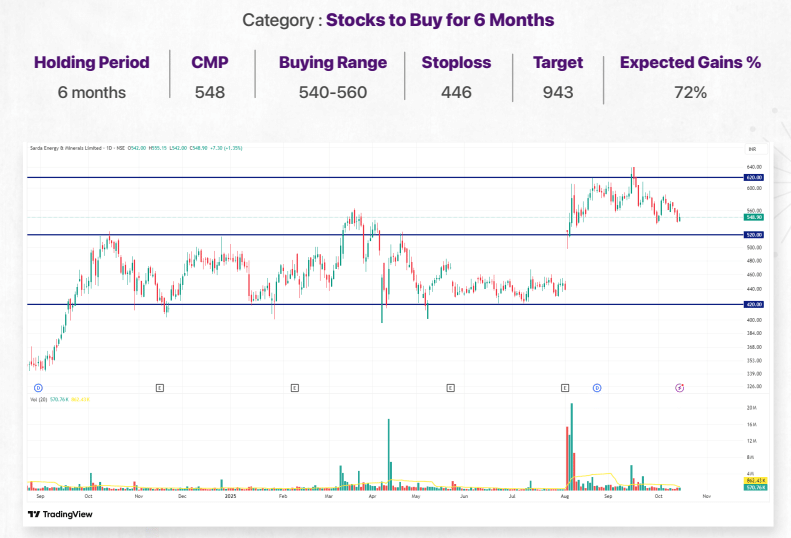
Task: Click the earnings E marker above February
Action: pos(294,386)
